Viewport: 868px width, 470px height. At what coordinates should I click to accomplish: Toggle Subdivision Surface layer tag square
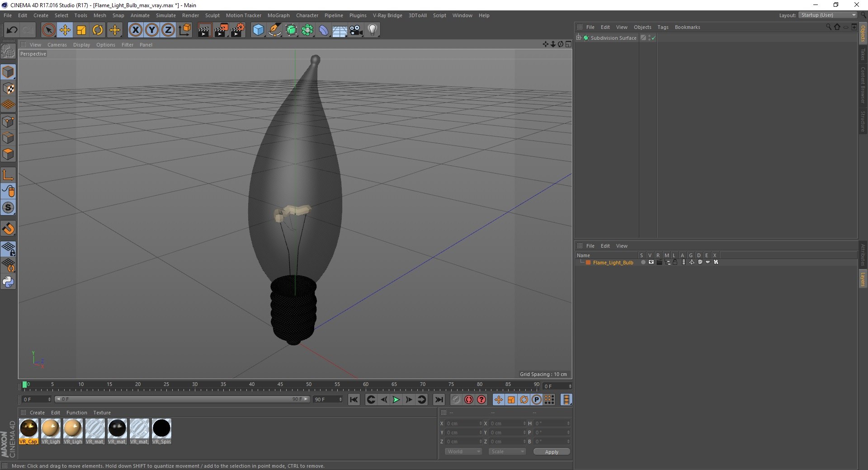[x=643, y=38]
